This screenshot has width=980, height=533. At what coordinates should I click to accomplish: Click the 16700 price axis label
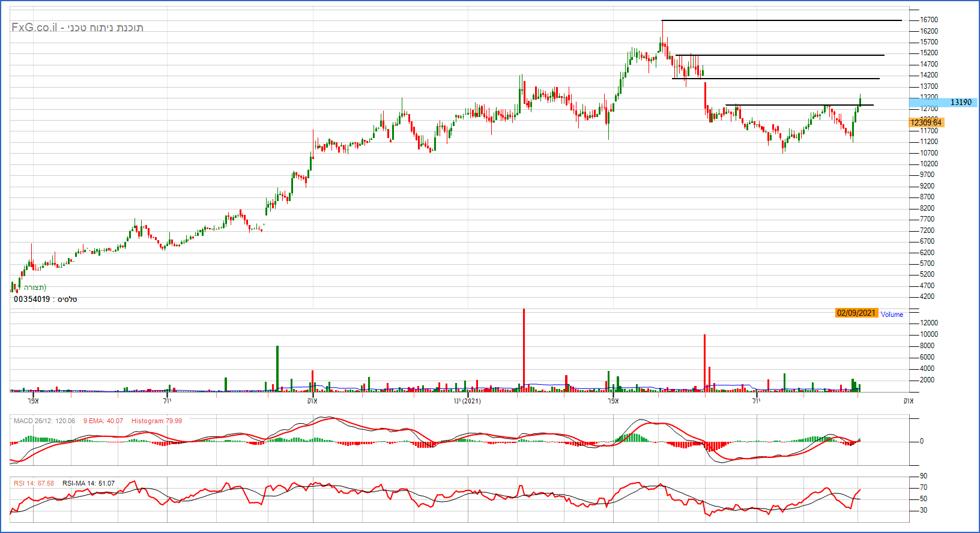point(928,20)
